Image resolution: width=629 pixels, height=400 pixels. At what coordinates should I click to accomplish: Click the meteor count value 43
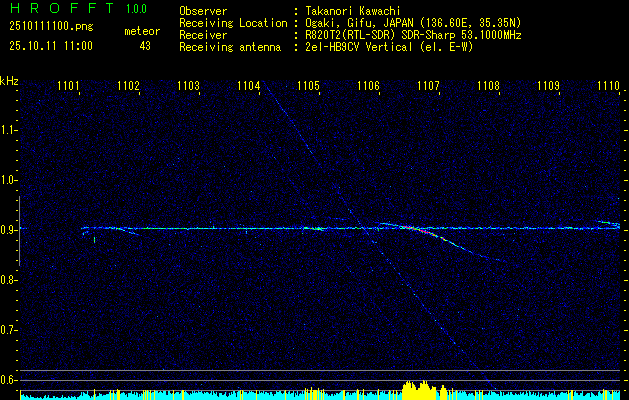(x=145, y=46)
